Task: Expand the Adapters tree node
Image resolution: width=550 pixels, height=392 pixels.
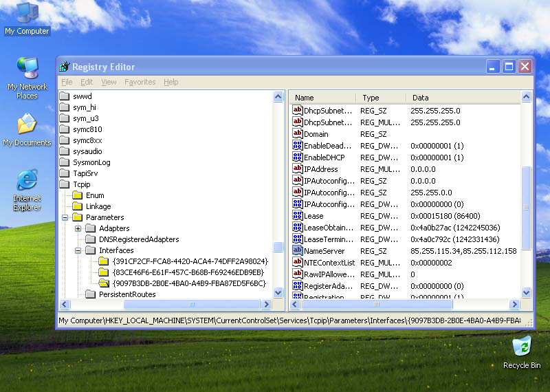Action: (78, 228)
